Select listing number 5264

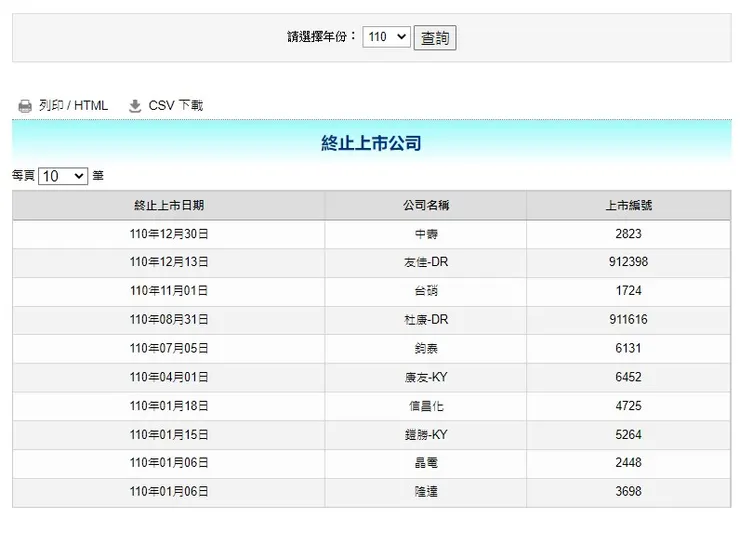(x=629, y=434)
